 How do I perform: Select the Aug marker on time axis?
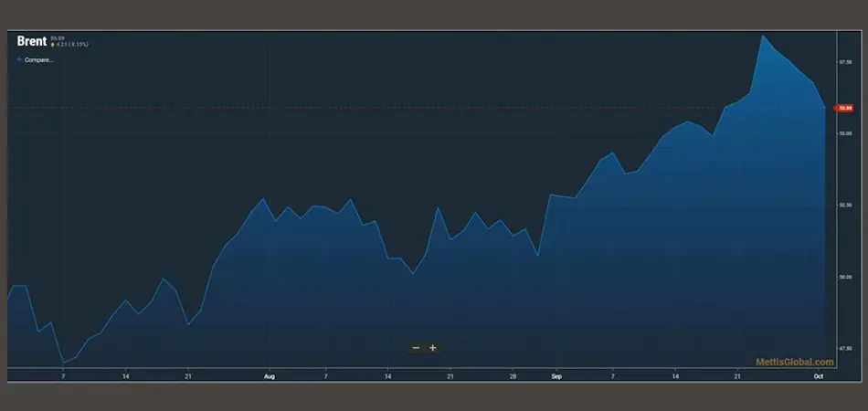tap(269, 375)
